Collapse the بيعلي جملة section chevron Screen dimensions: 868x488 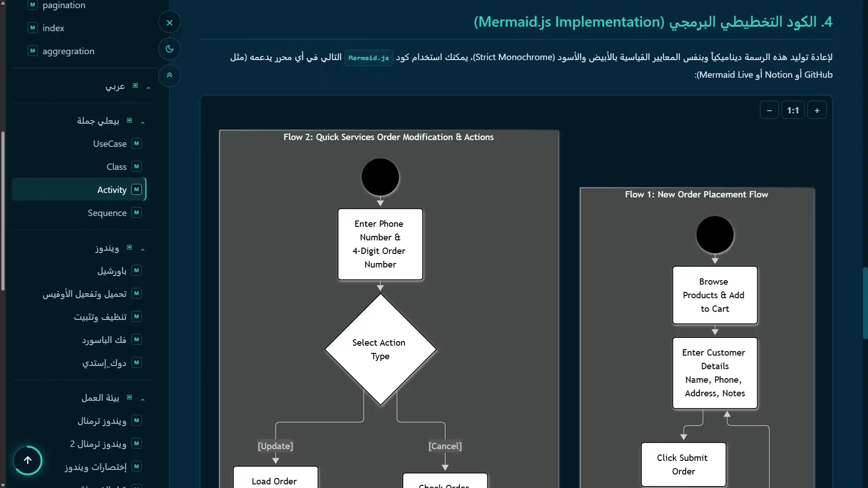tap(143, 122)
